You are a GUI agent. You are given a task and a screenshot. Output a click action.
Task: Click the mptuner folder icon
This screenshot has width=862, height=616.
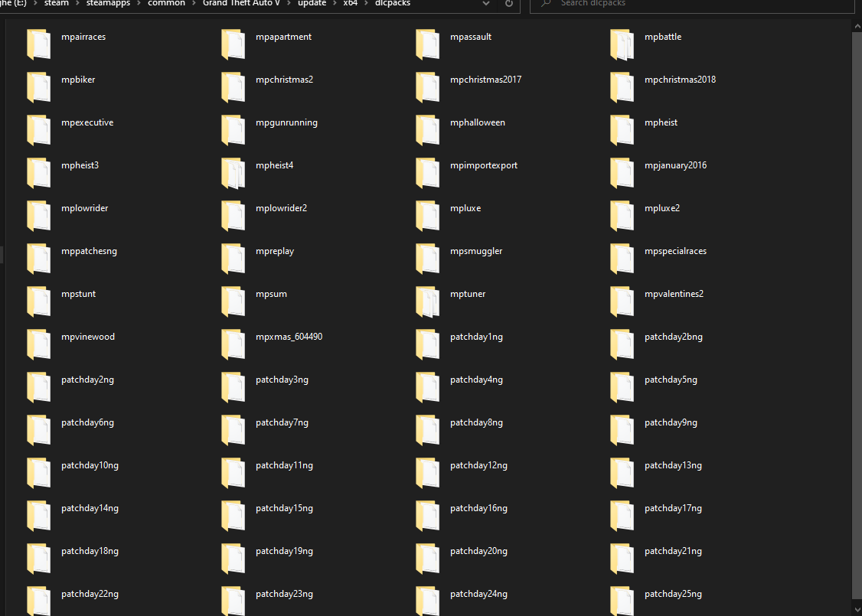click(x=428, y=301)
